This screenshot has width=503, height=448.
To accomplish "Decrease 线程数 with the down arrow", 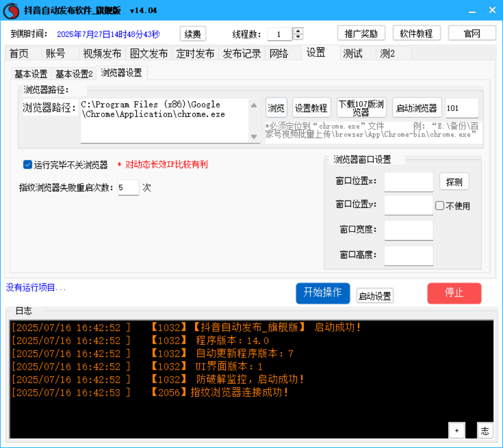I will click(x=298, y=36).
